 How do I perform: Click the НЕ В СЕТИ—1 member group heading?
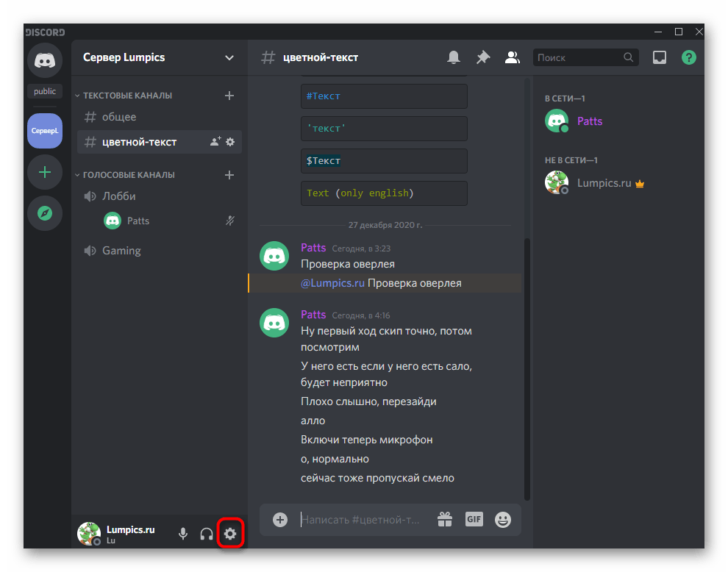571,160
